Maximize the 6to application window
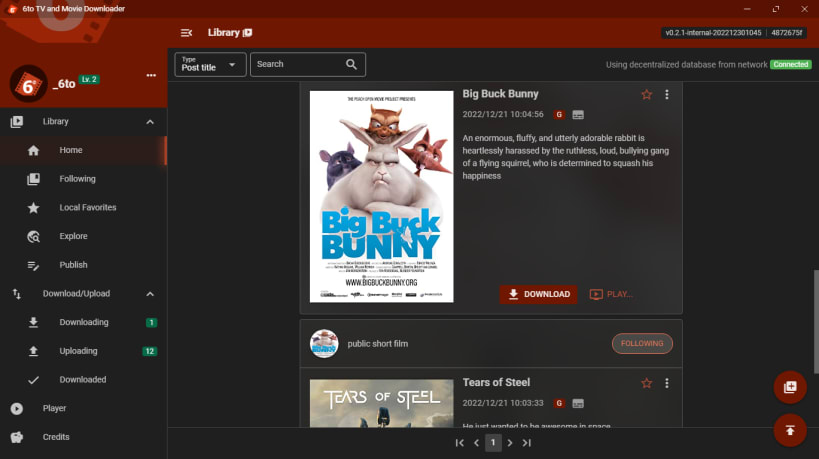 point(776,9)
